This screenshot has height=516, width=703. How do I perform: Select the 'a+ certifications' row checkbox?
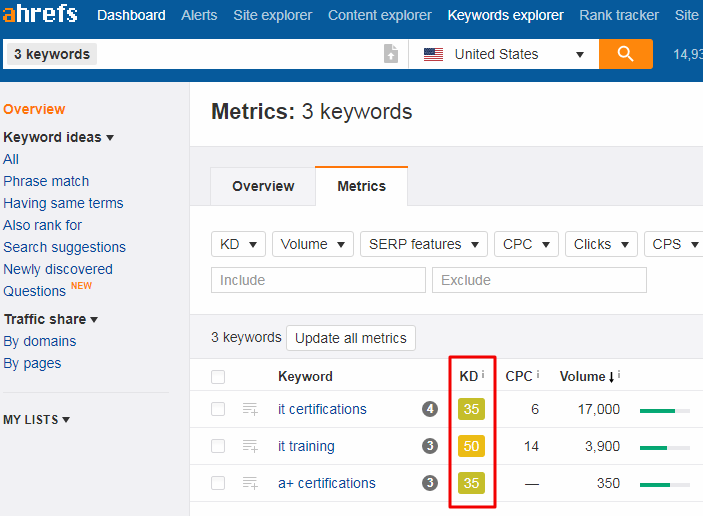click(218, 483)
